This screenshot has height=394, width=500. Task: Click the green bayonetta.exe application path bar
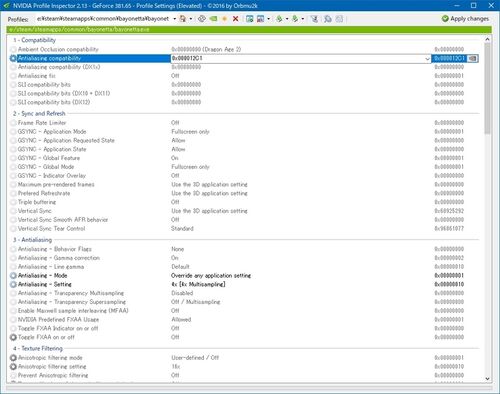pyautogui.click(x=249, y=29)
